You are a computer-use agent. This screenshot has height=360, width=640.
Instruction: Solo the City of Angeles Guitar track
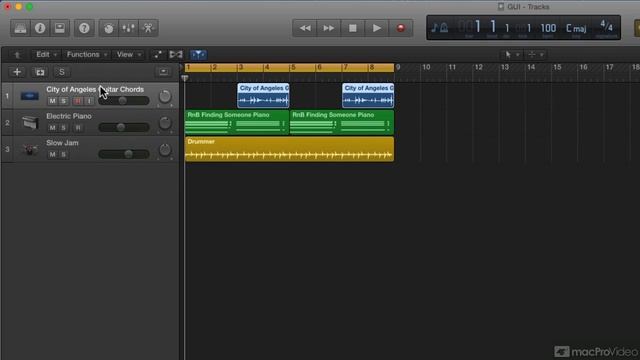tap(64, 101)
